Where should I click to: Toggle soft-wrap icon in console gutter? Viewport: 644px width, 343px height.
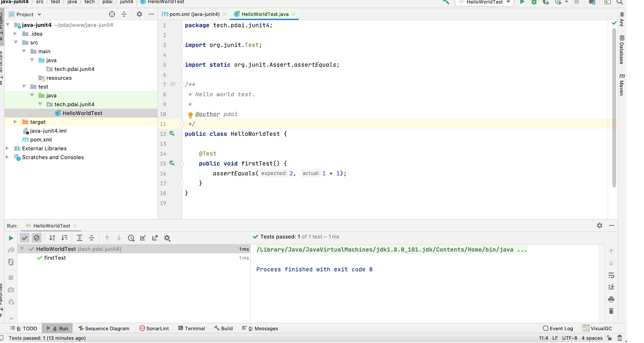[x=611, y=275]
